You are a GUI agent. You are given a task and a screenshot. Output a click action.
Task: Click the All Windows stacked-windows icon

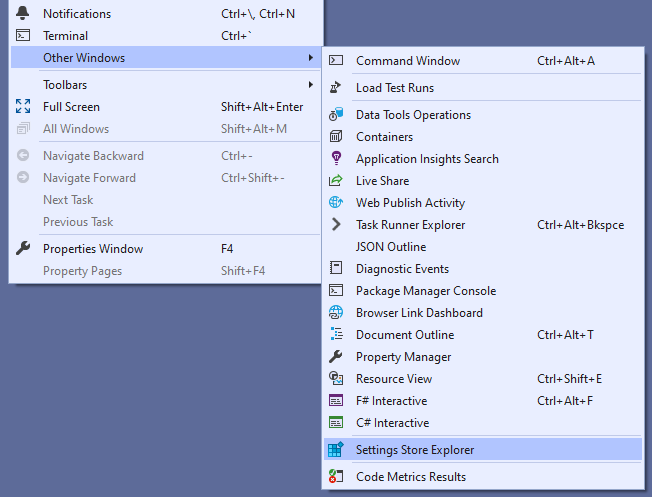(x=23, y=128)
